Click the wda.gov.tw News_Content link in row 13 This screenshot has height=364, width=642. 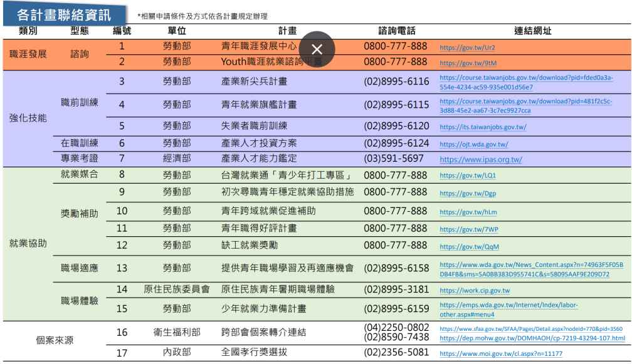[x=531, y=269]
